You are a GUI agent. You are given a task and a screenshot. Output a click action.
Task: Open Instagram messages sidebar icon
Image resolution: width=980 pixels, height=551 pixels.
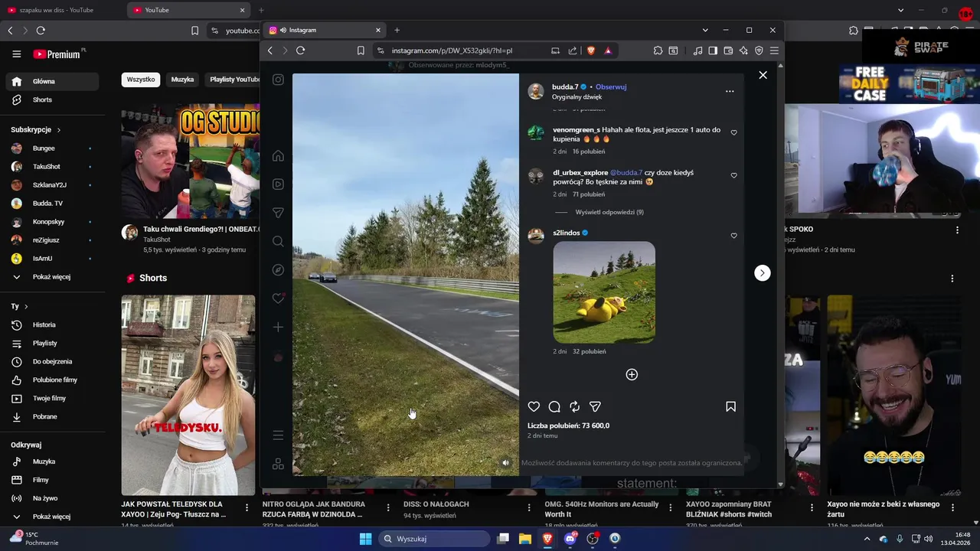[278, 213]
